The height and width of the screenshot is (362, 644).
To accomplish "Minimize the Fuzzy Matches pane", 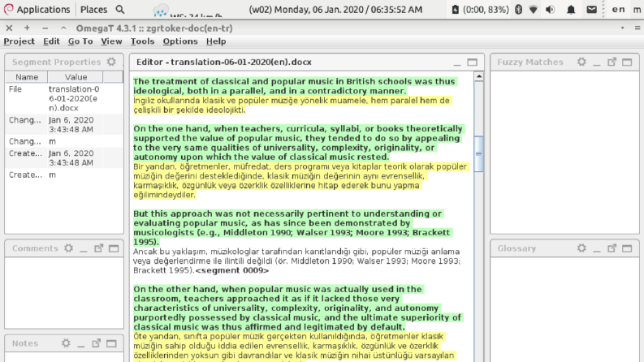I will [x=597, y=62].
